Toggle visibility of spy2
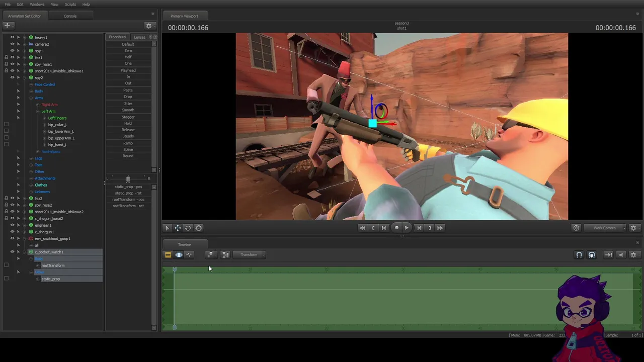The width and height of the screenshot is (644, 362). [x=12, y=77]
